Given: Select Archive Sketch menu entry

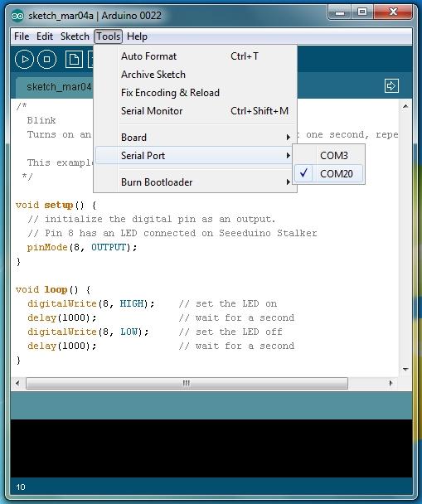Looking at the screenshot, I should [x=196, y=75].
